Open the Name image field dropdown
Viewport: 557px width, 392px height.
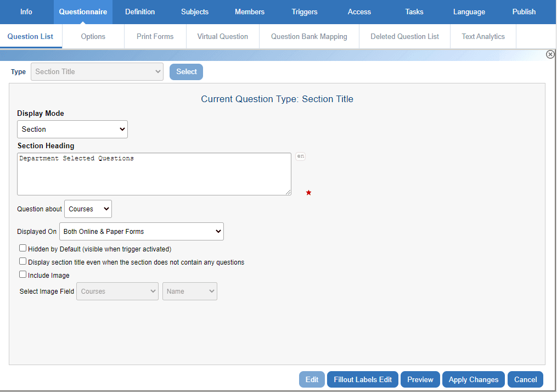pos(190,292)
